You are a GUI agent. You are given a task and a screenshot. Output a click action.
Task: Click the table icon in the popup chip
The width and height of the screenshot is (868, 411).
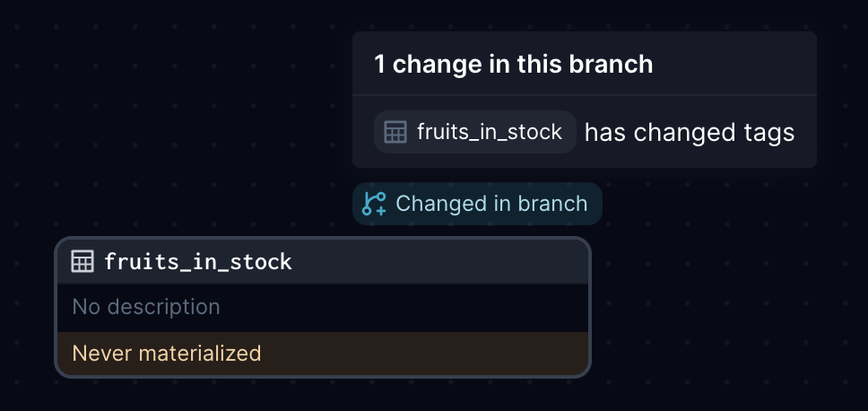tap(395, 133)
